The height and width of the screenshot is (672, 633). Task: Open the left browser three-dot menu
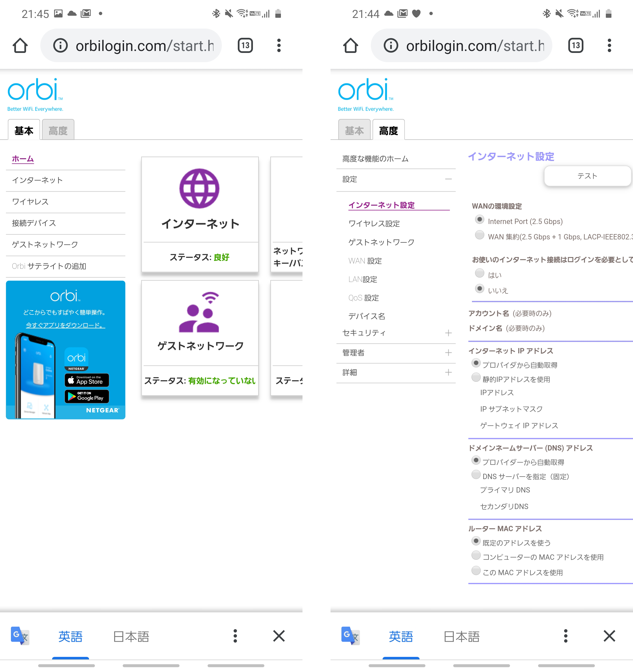click(279, 45)
